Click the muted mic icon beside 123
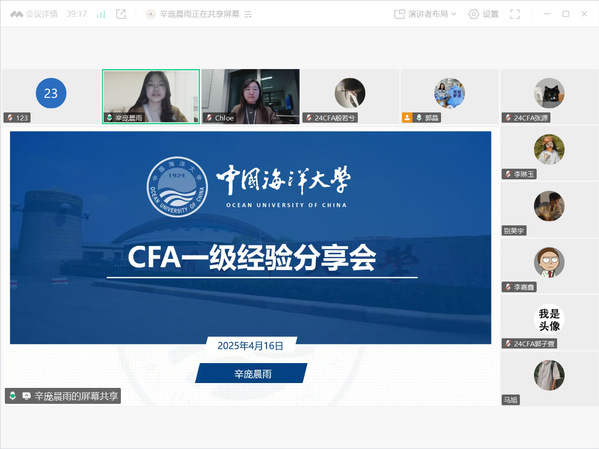Viewport: 599px width, 449px height. pos(10,118)
